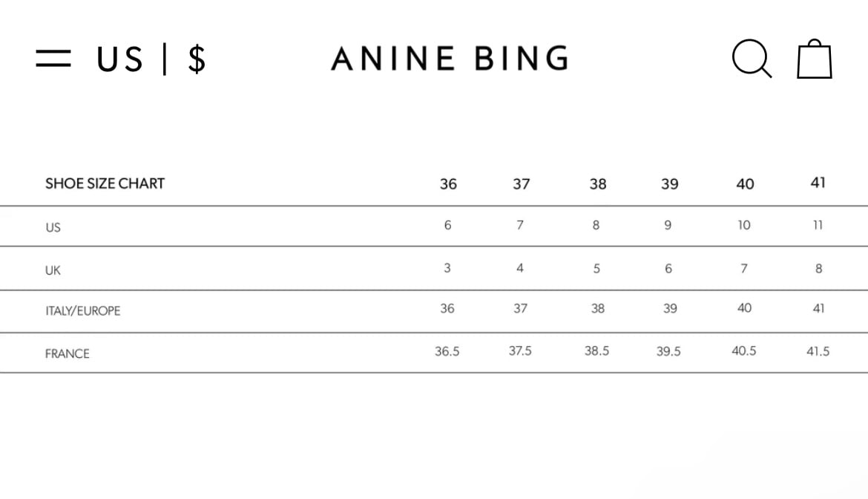Select the SHOE SIZE CHART heading
The height and width of the screenshot is (499, 868).
(x=105, y=183)
